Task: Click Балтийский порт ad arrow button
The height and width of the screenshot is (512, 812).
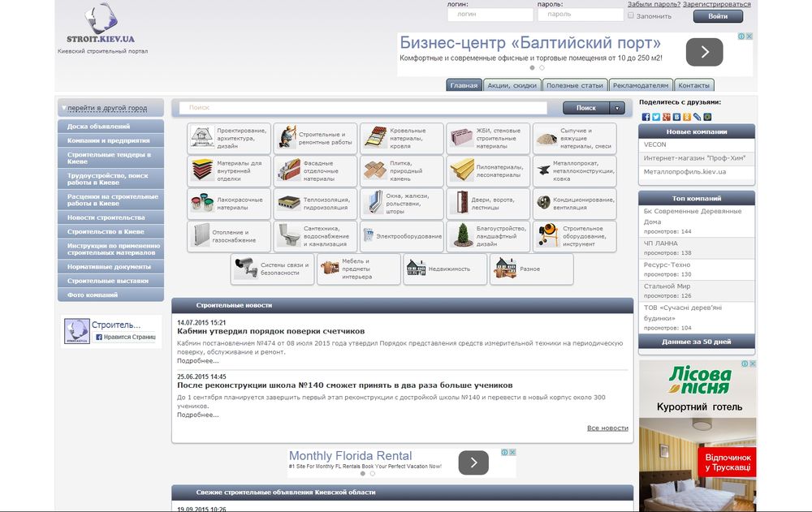Action: point(704,52)
